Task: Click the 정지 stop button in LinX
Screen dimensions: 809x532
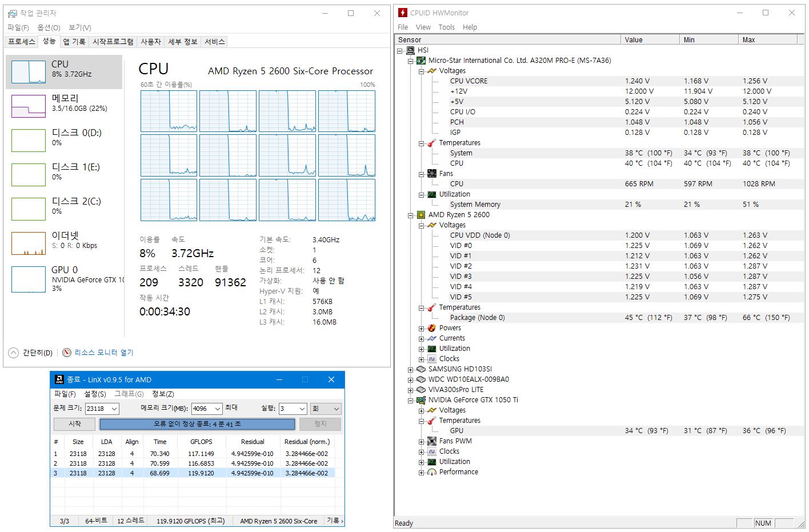Action: click(x=321, y=424)
